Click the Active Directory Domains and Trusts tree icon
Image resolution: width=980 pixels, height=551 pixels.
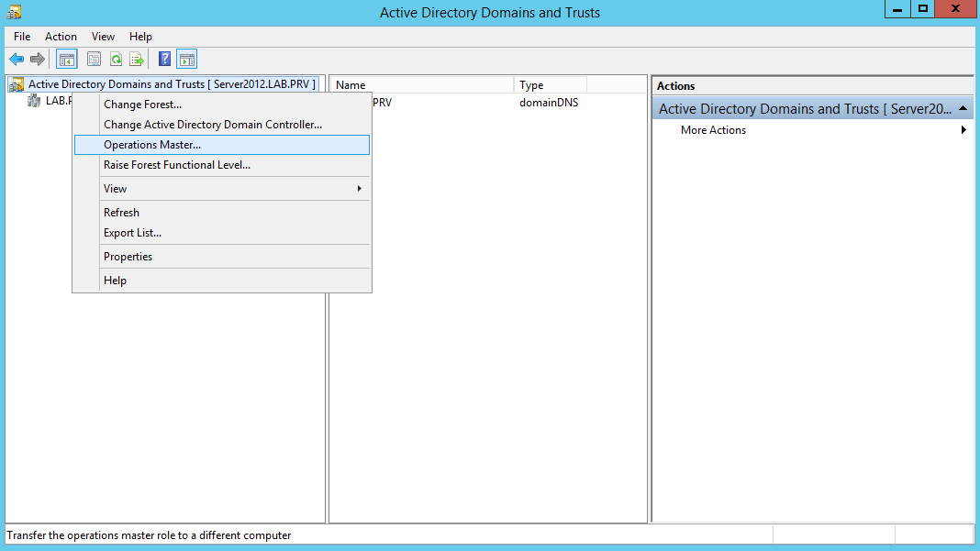pos(17,84)
